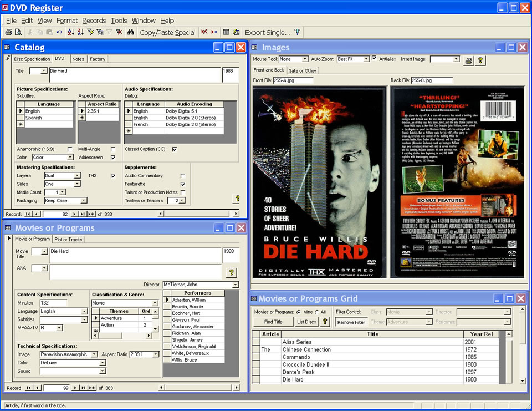Open the Director dropdown for McTiernan, John
This screenshot has height=411, width=532.
[x=236, y=285]
